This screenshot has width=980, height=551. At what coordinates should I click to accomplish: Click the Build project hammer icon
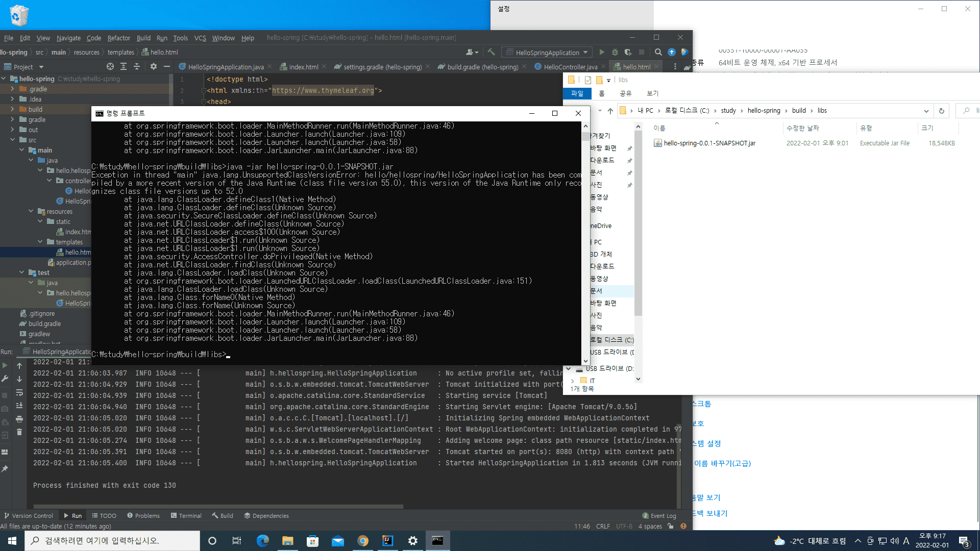[491, 52]
